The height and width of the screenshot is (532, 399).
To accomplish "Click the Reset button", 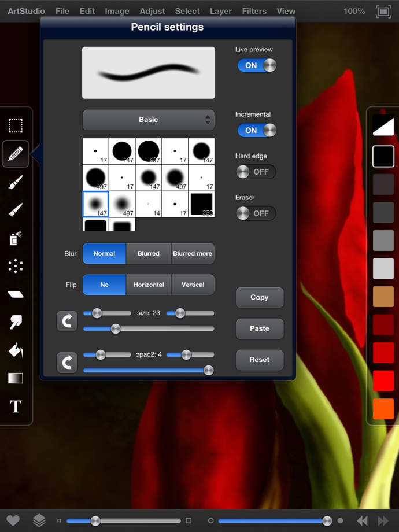I will tap(260, 360).
